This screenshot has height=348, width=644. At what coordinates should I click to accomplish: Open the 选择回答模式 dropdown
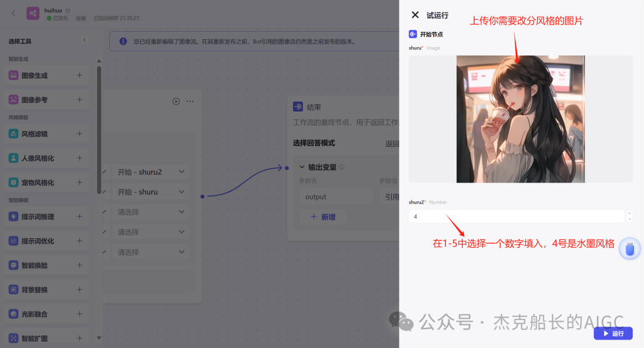coord(390,144)
